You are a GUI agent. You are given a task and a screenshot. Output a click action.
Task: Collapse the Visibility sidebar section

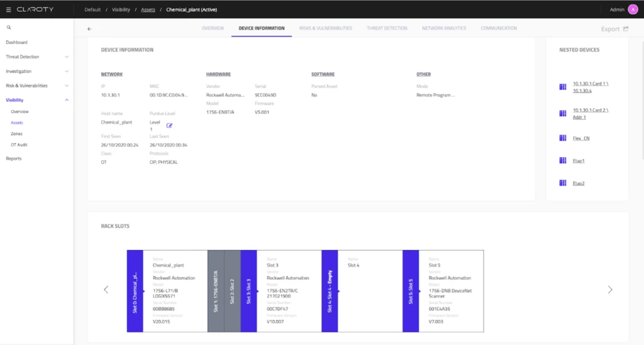point(67,100)
